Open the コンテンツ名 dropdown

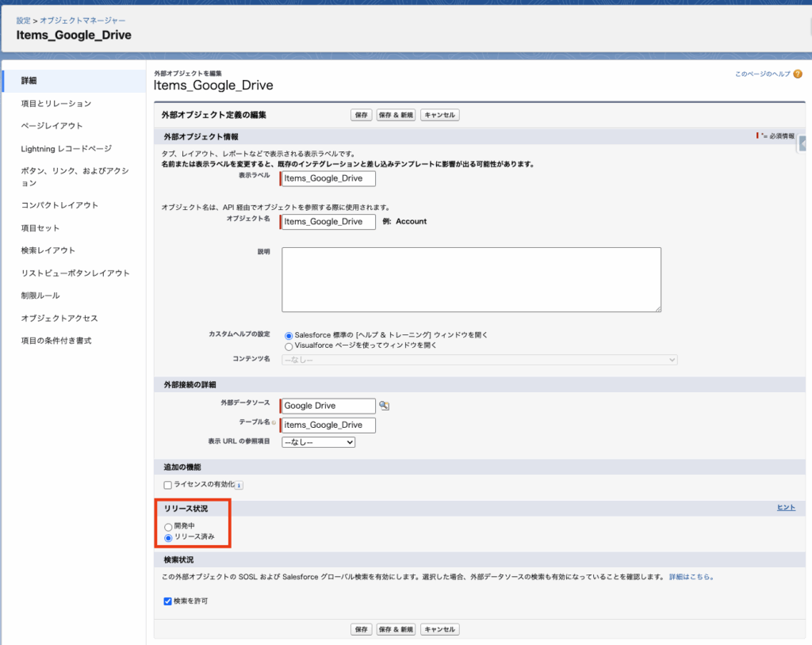(x=479, y=360)
